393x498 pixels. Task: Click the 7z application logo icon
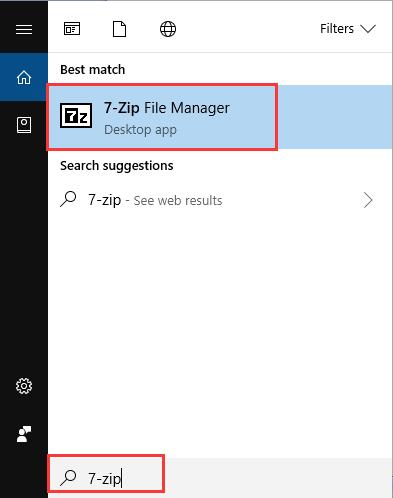pos(76,115)
